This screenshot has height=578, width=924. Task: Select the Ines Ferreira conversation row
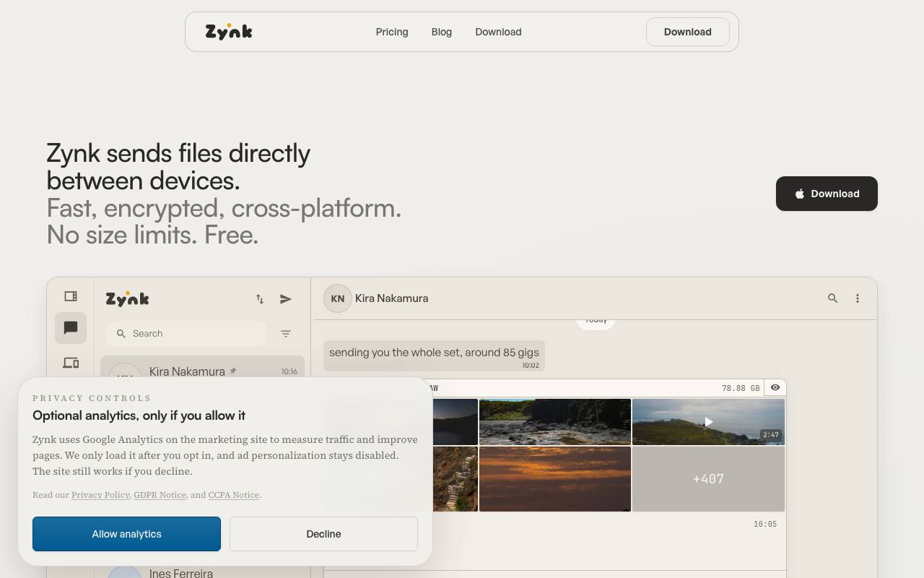202,573
